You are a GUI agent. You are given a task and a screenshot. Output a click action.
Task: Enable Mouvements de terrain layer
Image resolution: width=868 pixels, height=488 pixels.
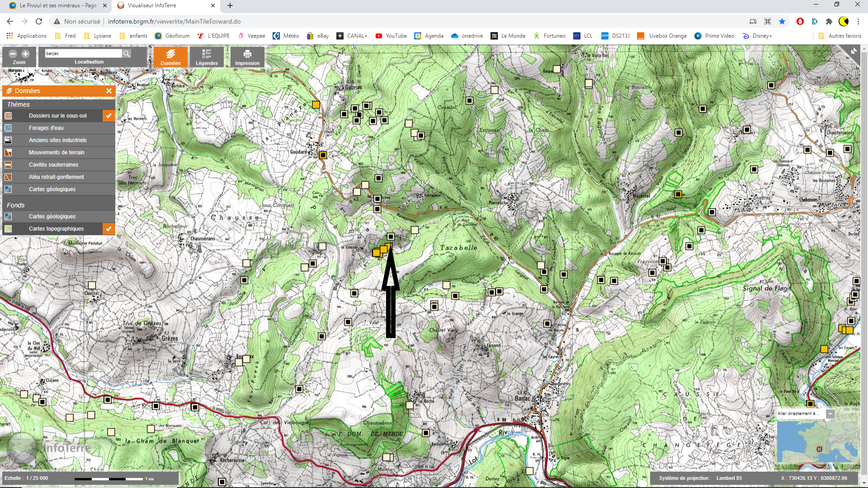point(57,153)
